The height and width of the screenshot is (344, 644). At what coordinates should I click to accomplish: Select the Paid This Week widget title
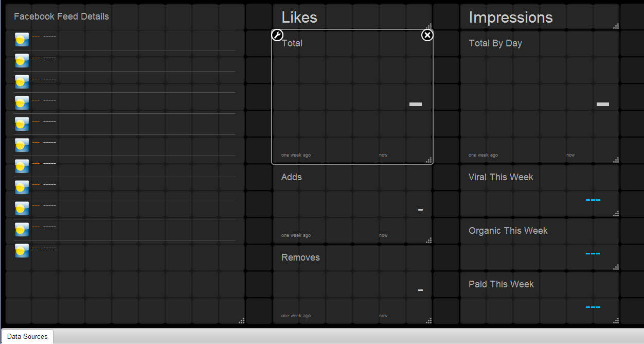tap(501, 284)
